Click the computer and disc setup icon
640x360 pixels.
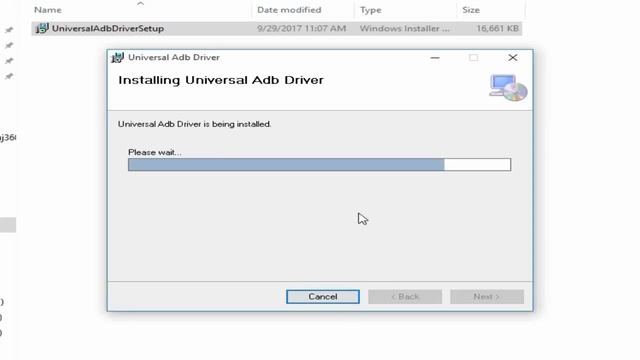point(508,87)
